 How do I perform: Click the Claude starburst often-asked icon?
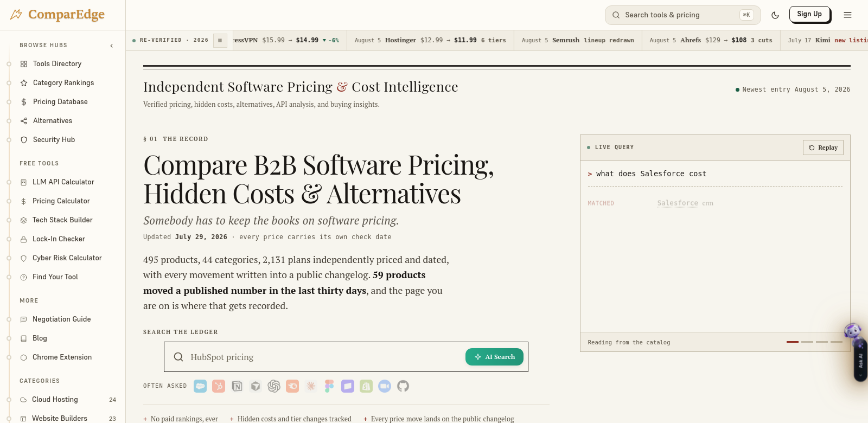pos(311,386)
